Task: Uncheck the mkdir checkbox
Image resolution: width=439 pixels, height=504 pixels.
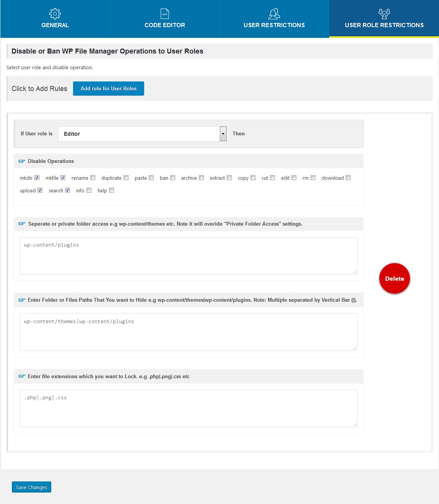Action: (x=37, y=178)
